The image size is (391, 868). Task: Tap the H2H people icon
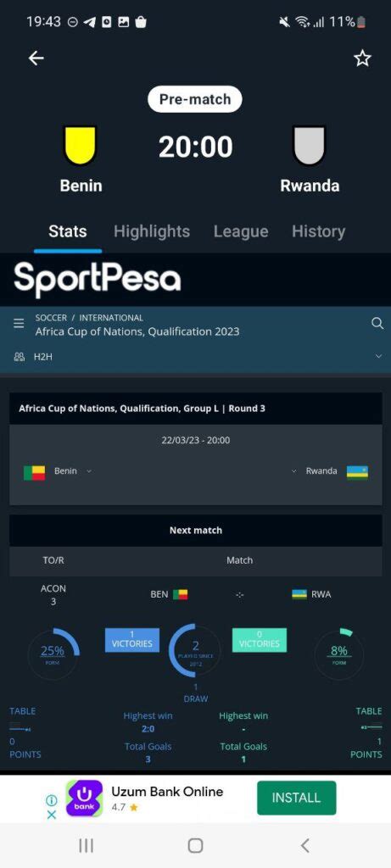19,357
